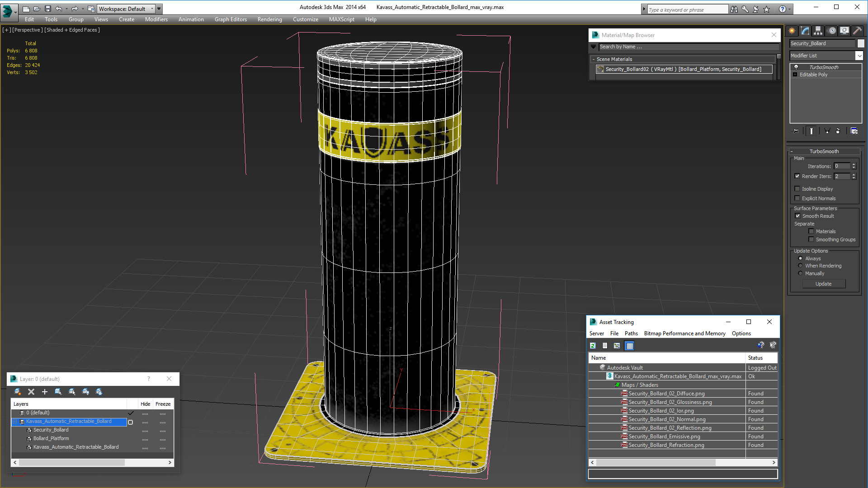Increase Iterations spinner up arrow
This screenshot has height=488, width=868.
(854, 164)
